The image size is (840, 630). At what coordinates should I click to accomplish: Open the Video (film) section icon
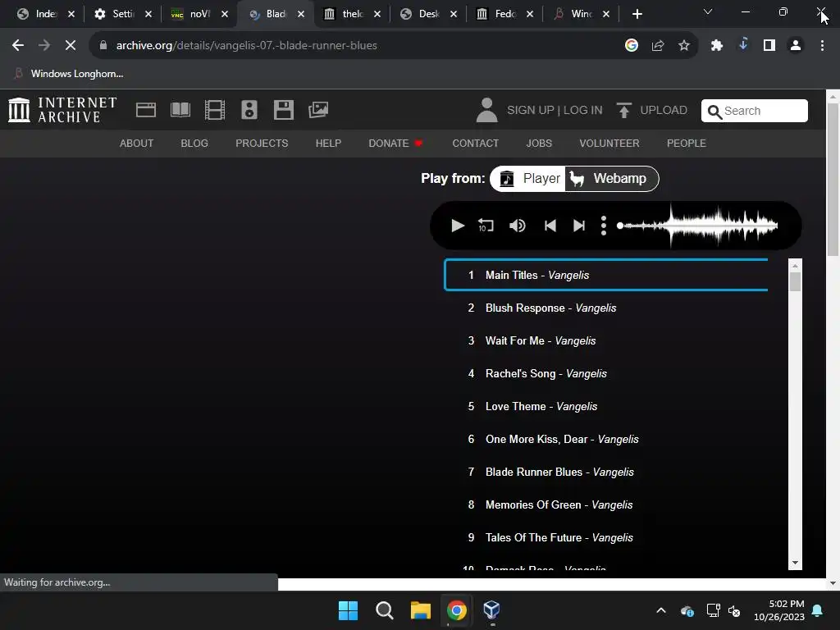pos(215,110)
